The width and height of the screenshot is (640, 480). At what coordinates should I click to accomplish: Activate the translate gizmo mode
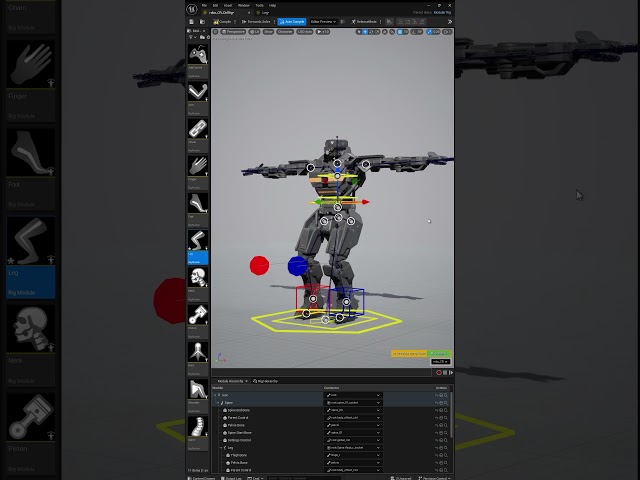[x=365, y=31]
